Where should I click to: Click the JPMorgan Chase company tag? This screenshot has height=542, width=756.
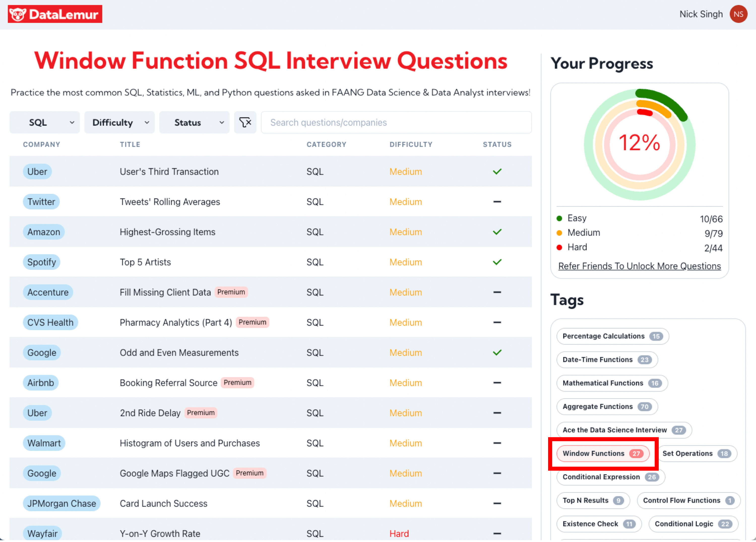tap(62, 503)
